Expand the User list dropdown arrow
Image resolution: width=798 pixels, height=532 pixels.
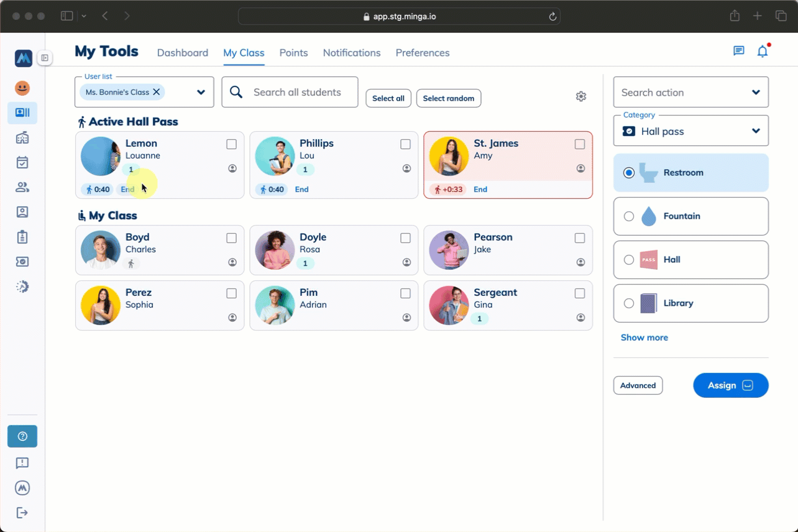coord(201,93)
